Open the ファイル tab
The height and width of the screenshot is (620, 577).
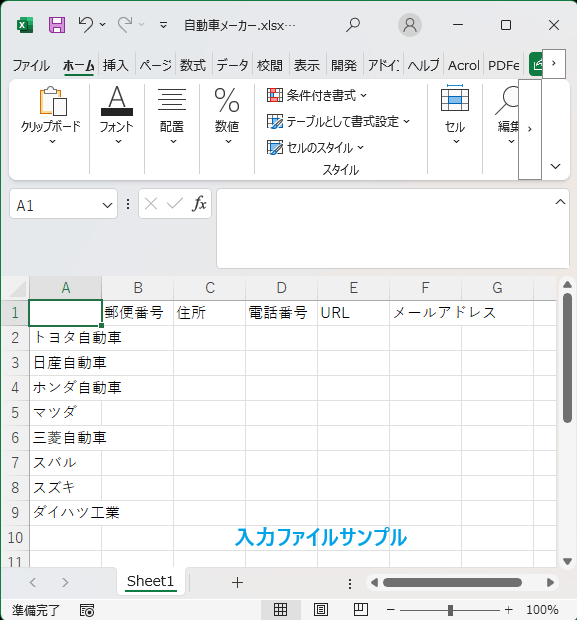pos(31,65)
